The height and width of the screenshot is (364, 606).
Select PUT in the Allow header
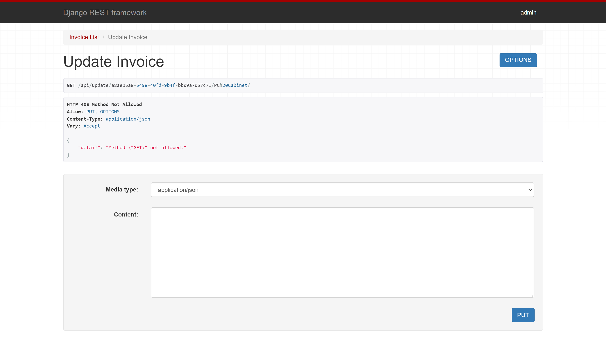[x=90, y=112]
